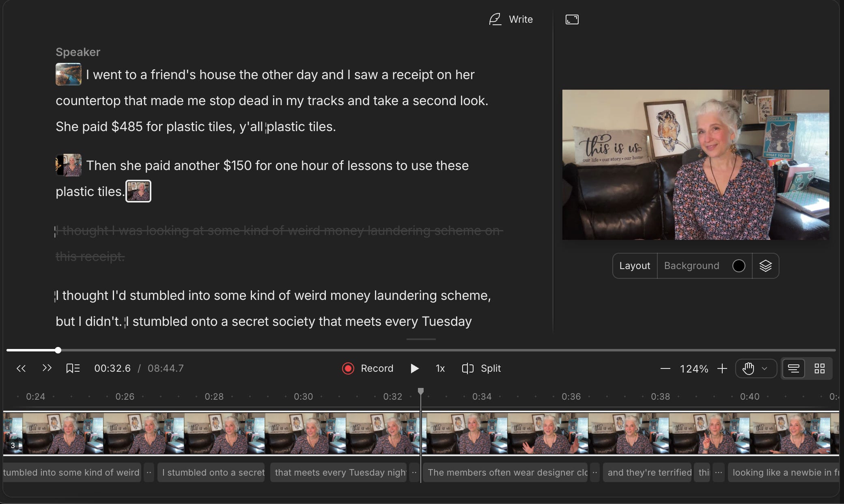Screen dimensions: 844x504
Task: Click the fullscreen expand icon
Action: (x=572, y=19)
